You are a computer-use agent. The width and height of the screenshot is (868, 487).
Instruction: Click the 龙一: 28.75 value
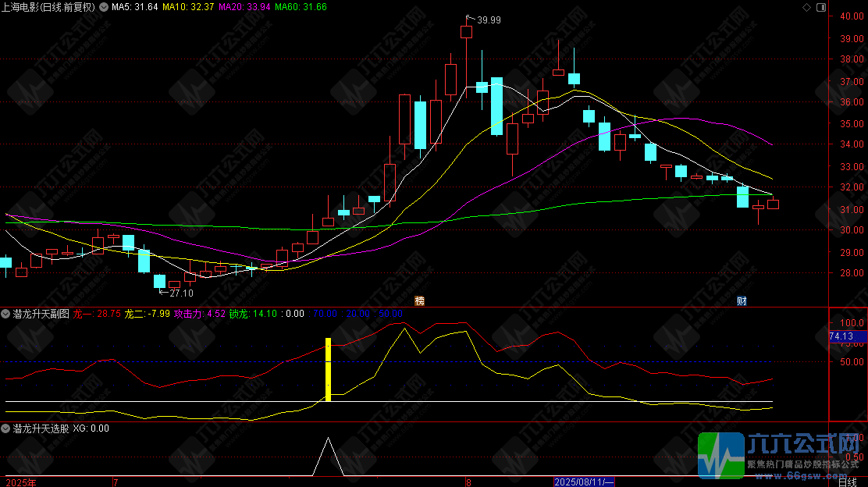click(x=97, y=314)
